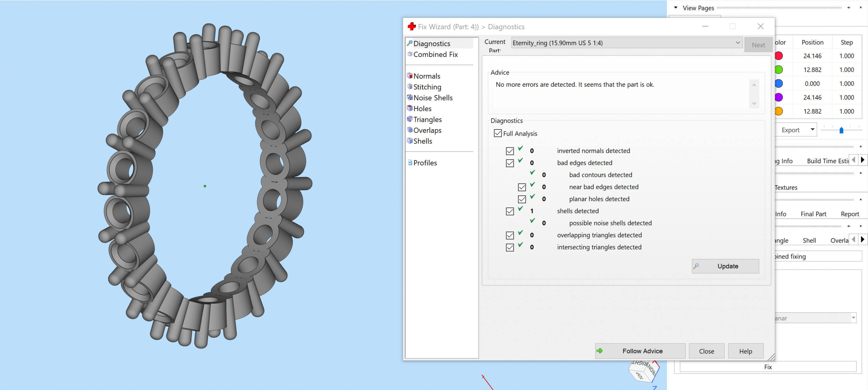
Task: Open the Normals repair page
Action: (x=426, y=76)
